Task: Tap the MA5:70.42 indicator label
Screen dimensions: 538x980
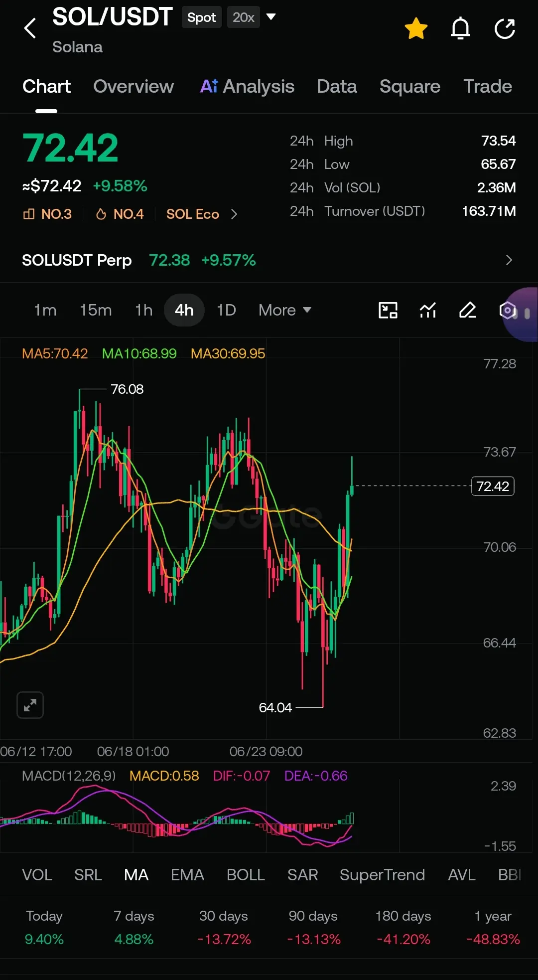Action: point(55,353)
